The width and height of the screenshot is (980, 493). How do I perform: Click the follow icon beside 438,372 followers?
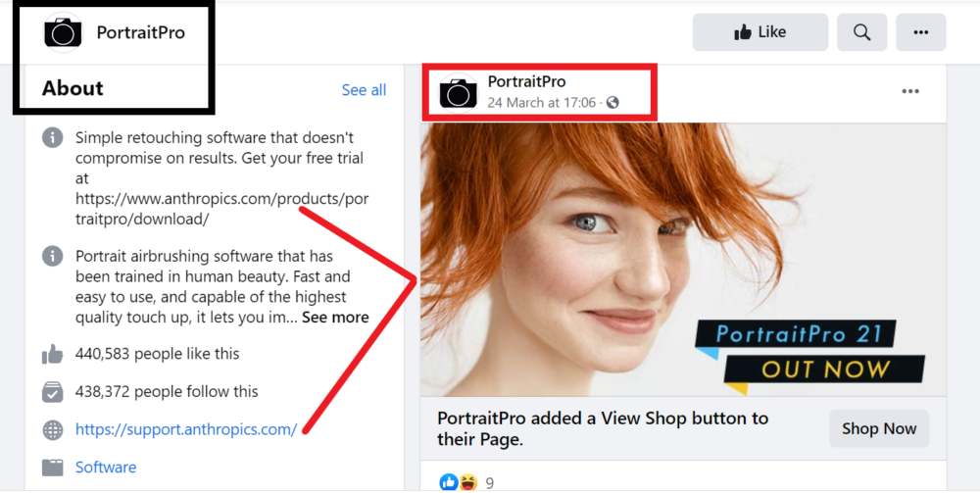click(x=53, y=392)
